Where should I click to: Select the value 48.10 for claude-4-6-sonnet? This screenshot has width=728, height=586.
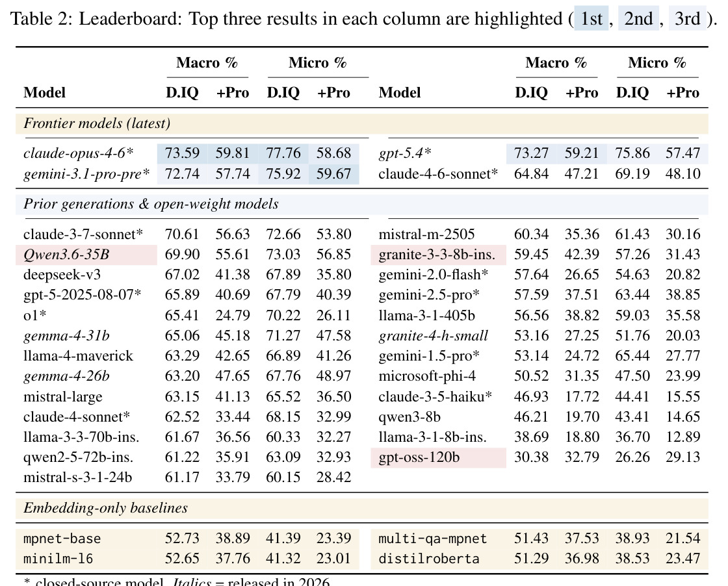tap(682, 174)
